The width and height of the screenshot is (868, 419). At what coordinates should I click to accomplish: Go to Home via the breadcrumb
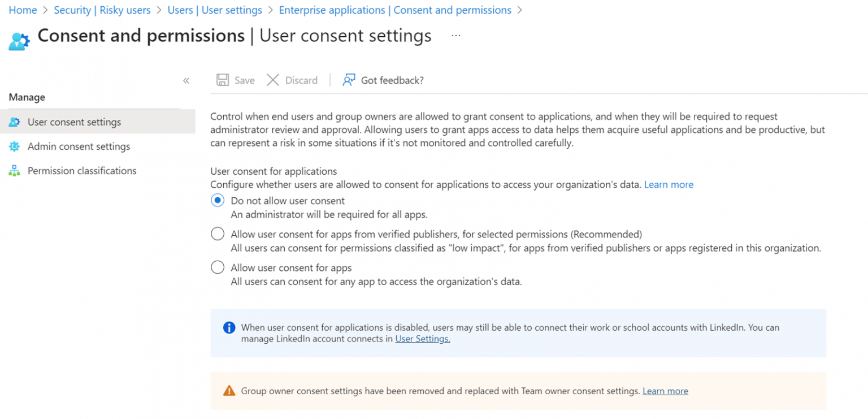tap(22, 10)
